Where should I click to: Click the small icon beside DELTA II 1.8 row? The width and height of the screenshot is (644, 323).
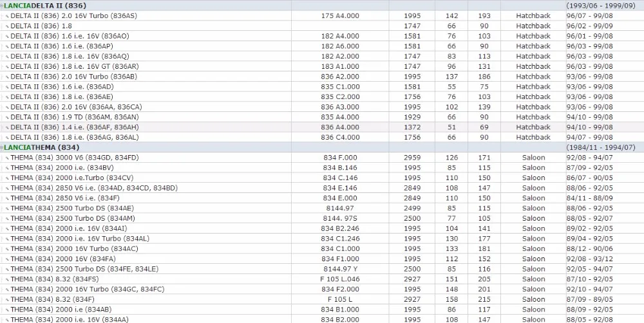(x=7, y=26)
